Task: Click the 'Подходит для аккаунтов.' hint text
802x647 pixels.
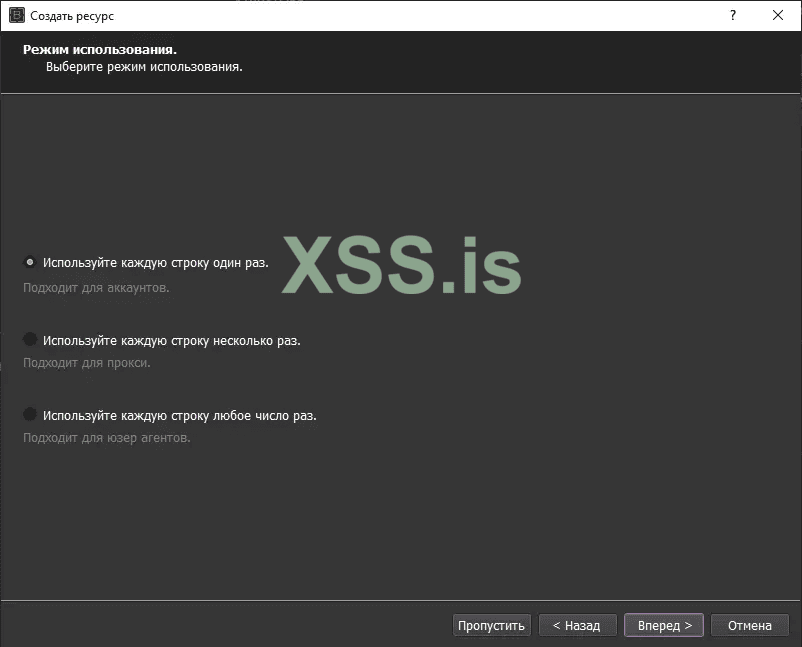Action: coord(96,288)
